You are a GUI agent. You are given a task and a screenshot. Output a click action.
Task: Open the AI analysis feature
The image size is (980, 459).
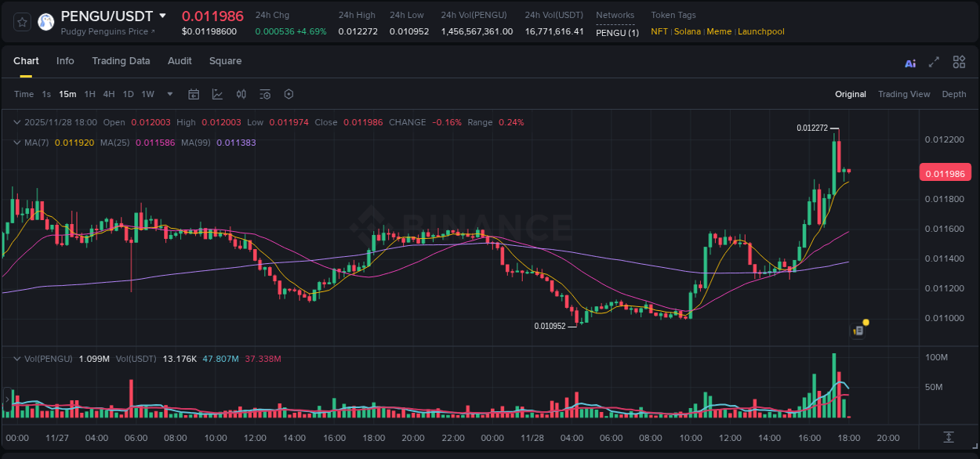coord(910,62)
